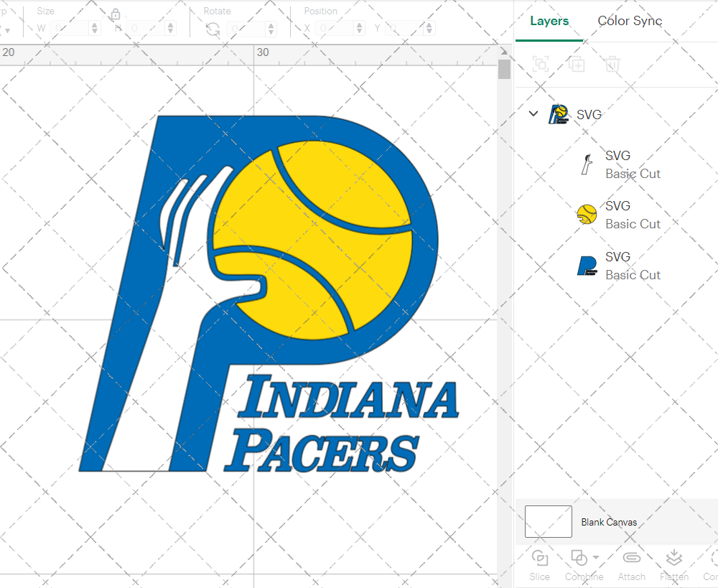Click the Attach tool
This screenshot has width=718, height=588.
[x=631, y=564]
